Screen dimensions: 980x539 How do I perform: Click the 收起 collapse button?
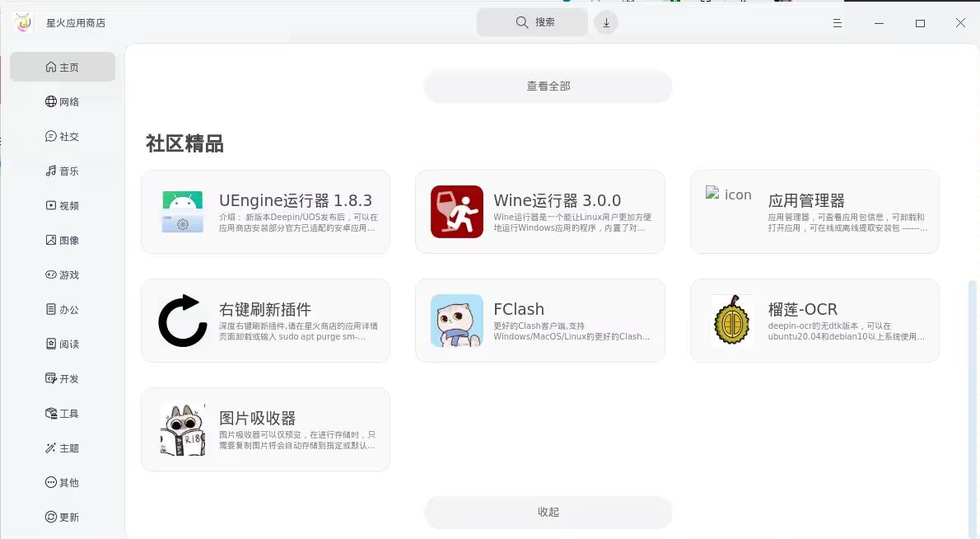point(548,512)
